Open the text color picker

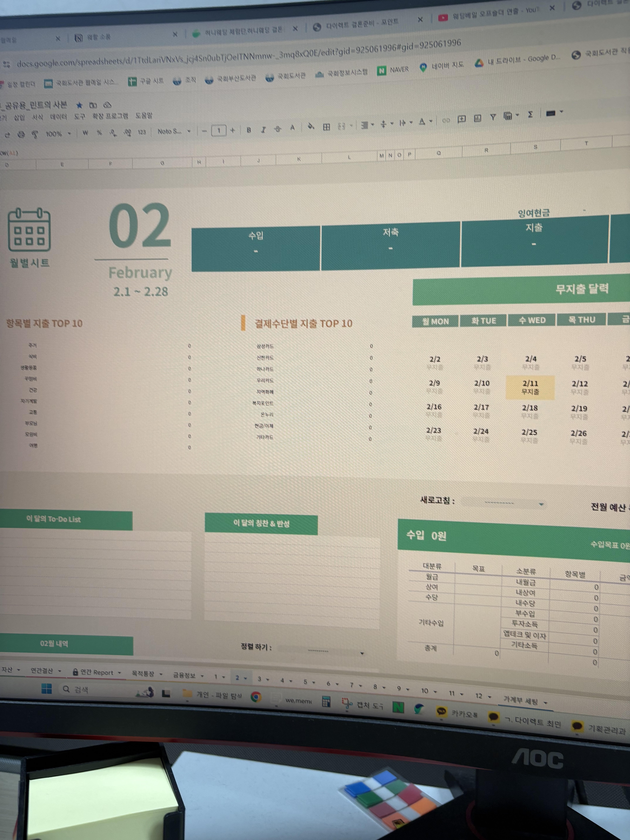point(292,128)
